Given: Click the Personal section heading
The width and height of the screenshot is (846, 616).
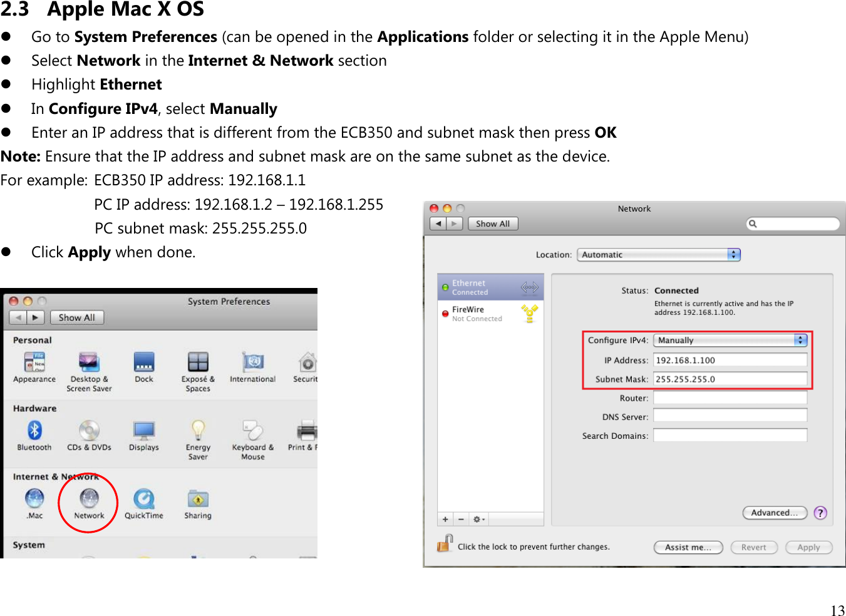Looking at the screenshot, I should (x=33, y=340).
